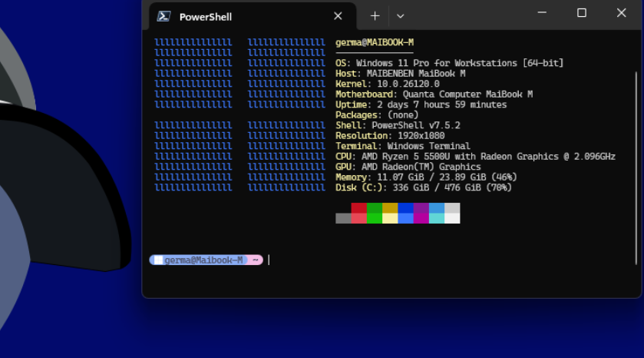
Task: Click the PowerShell icon in tab
Action: click(163, 16)
